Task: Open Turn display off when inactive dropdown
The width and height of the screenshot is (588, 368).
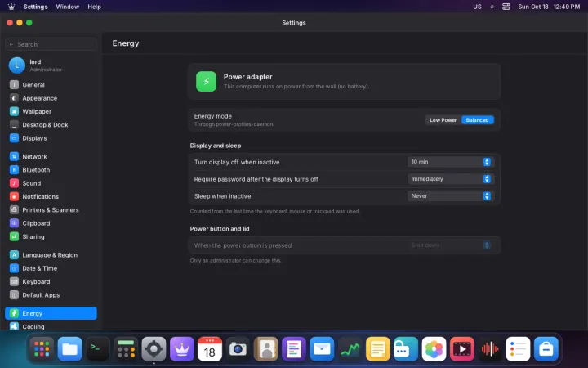Action: (x=450, y=162)
